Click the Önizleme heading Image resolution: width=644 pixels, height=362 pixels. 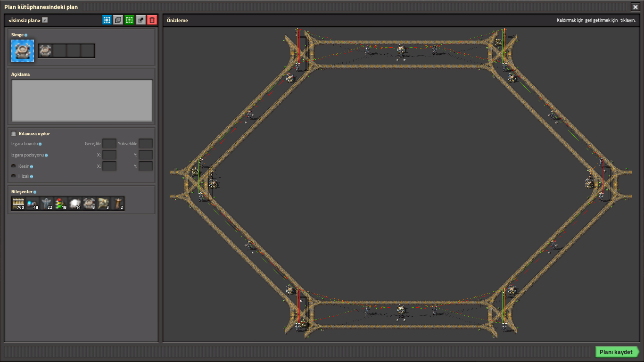[x=177, y=20]
